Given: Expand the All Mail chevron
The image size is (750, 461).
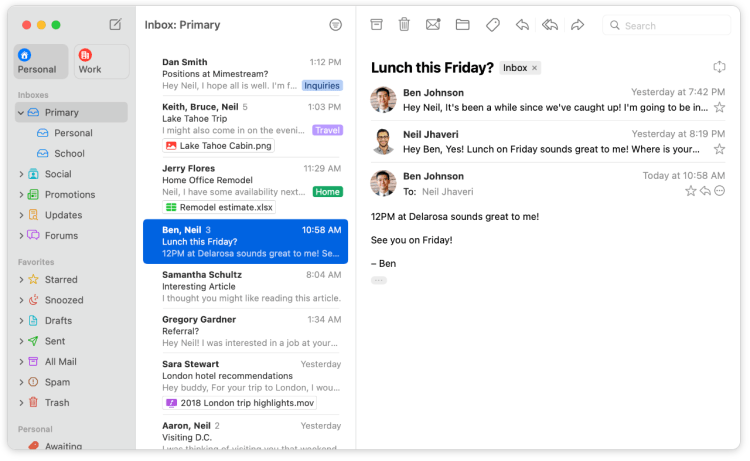Looking at the screenshot, I should (x=21, y=362).
